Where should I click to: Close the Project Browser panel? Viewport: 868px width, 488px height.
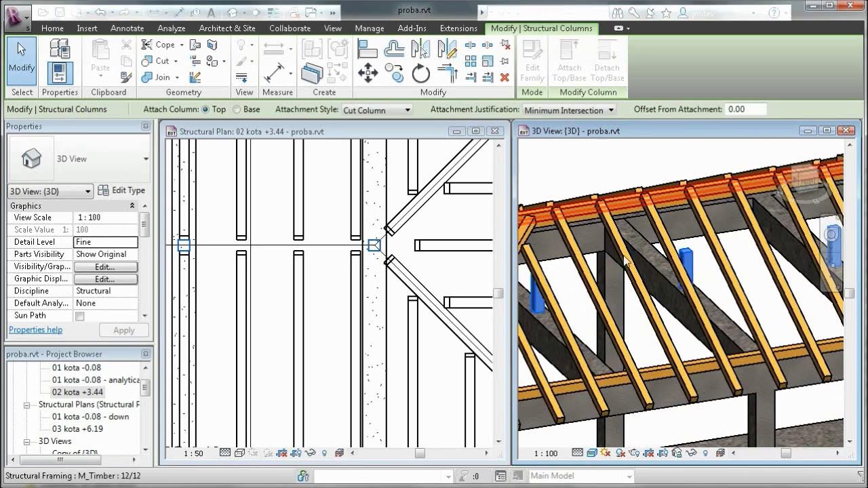point(146,354)
